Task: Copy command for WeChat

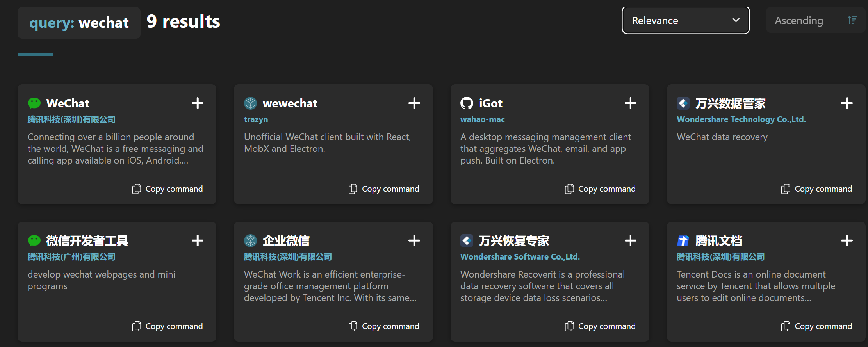Action: coord(168,189)
